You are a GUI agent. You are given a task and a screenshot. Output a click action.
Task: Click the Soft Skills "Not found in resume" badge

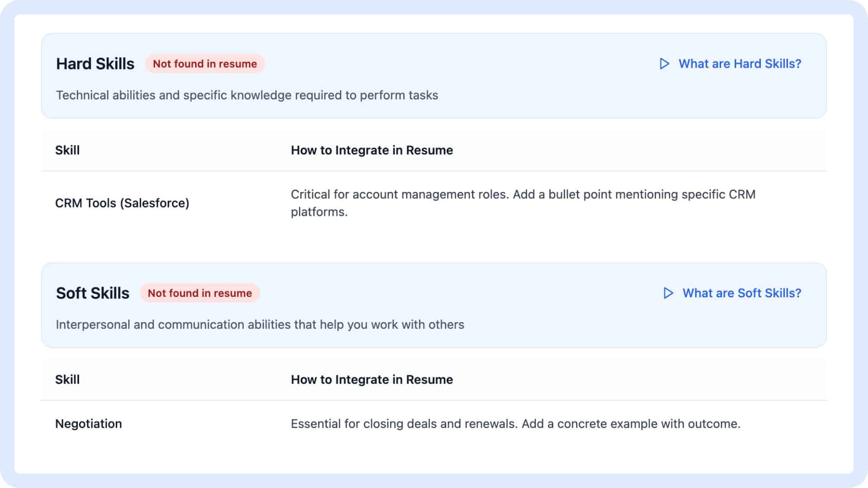(200, 293)
